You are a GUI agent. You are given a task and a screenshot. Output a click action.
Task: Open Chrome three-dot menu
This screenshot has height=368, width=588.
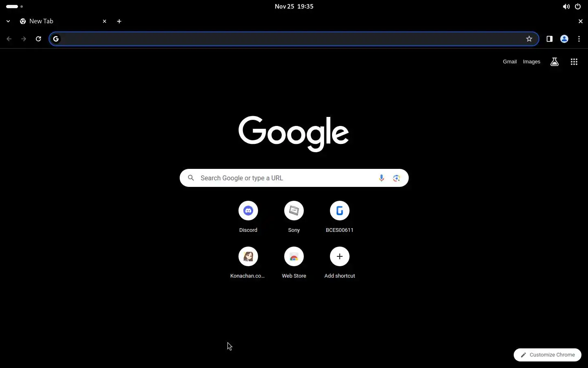click(579, 39)
